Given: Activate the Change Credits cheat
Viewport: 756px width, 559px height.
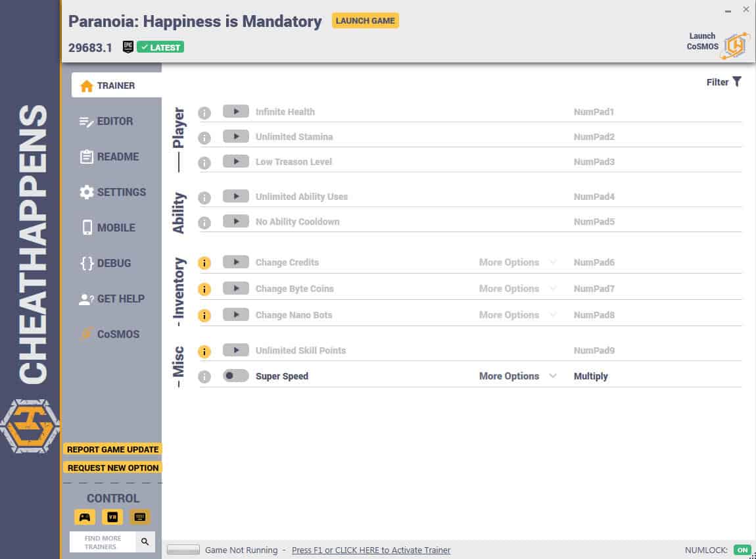Looking at the screenshot, I should pyautogui.click(x=236, y=262).
